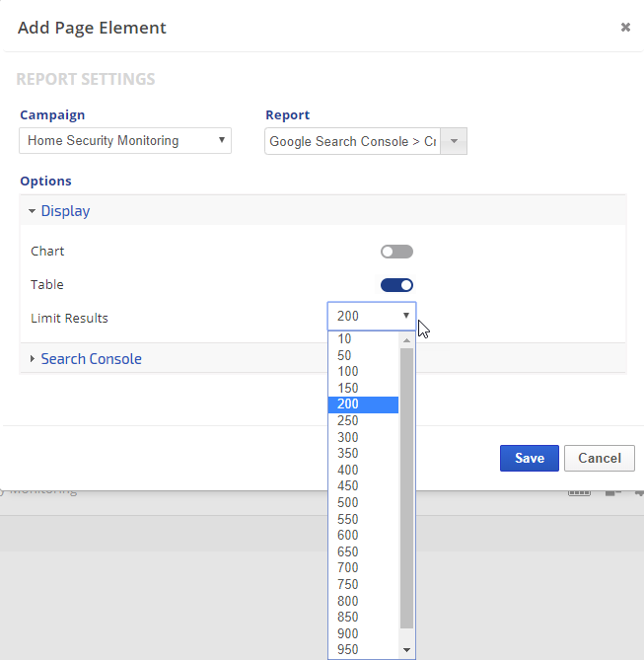Expand the Search Console section

pos(91,359)
